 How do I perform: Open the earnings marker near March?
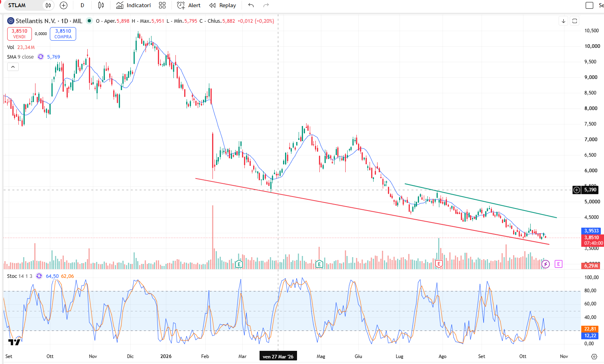point(239,264)
